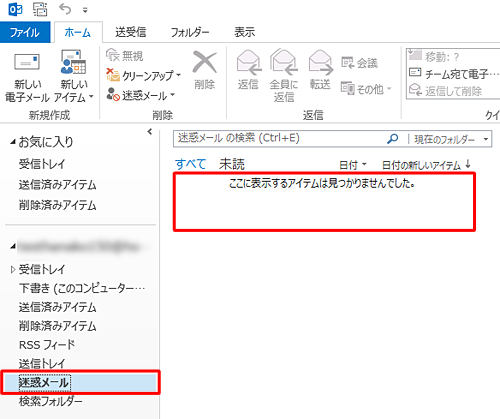Toggle 日付の新しいアイテム sort order
This screenshot has height=419, width=500.
[x=426, y=165]
